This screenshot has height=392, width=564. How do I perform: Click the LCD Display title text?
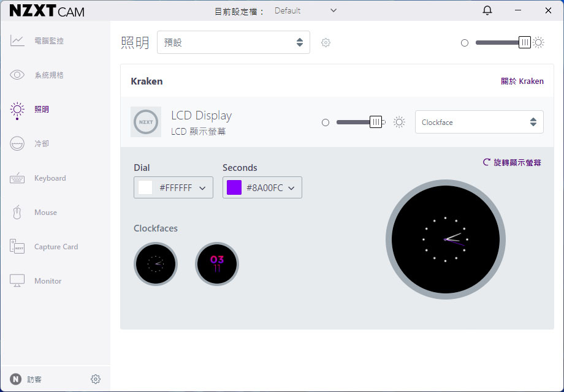click(202, 116)
